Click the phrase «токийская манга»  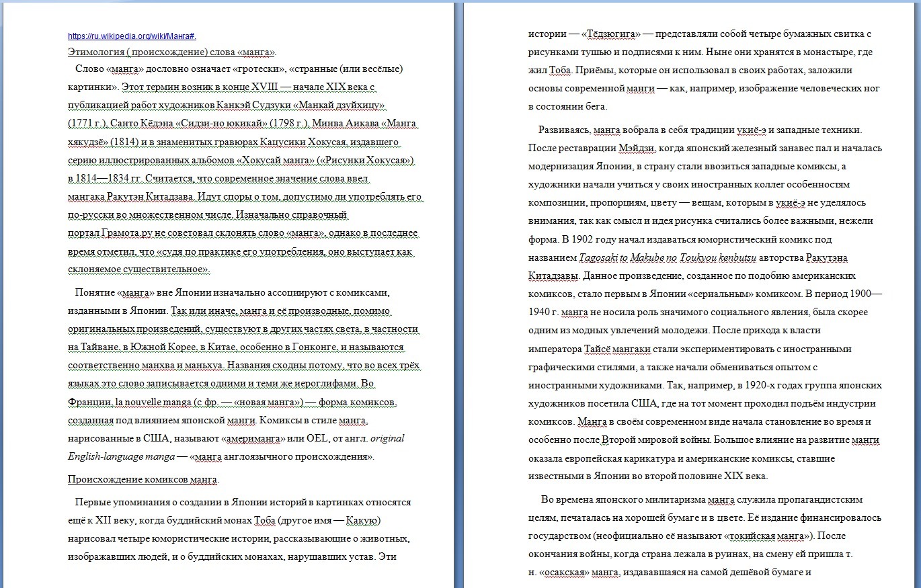[766, 536]
